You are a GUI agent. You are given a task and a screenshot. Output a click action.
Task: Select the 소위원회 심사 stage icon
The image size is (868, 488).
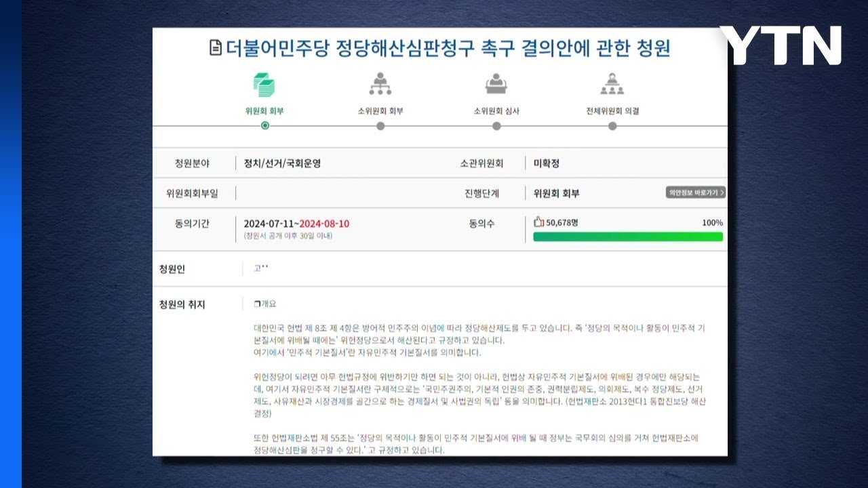point(496,84)
